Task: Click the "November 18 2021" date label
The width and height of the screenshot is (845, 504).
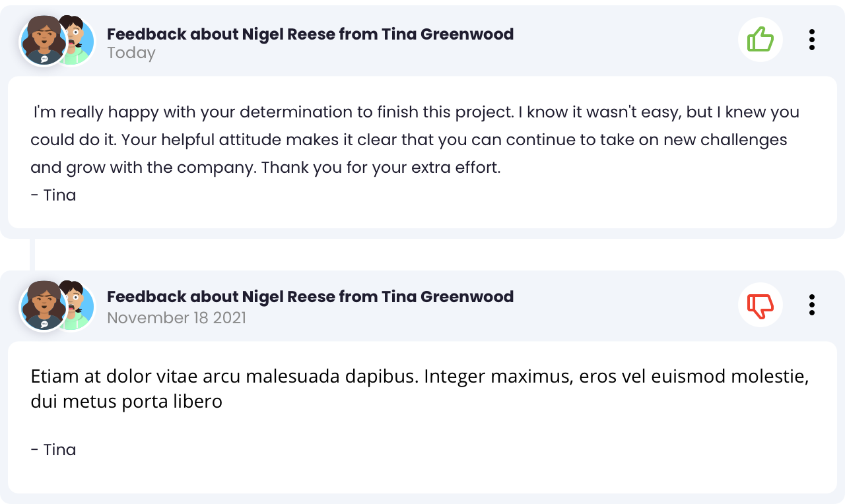Action: tap(176, 318)
